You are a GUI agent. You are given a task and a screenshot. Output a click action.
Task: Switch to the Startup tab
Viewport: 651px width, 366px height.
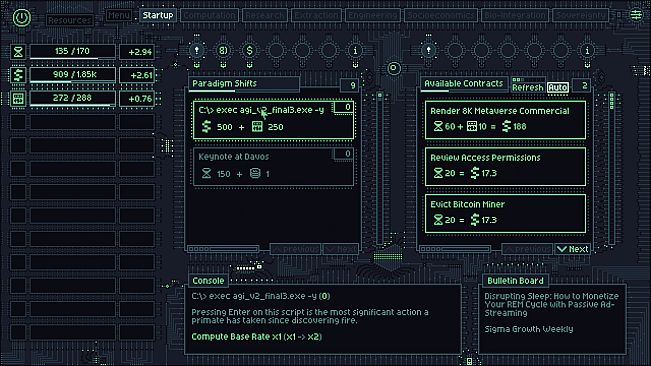[x=158, y=15]
